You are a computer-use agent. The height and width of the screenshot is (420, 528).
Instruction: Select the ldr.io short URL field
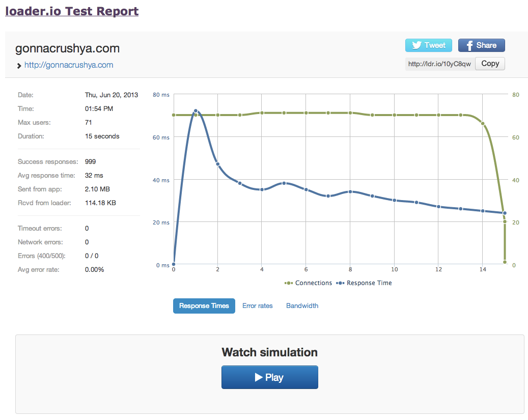click(440, 64)
